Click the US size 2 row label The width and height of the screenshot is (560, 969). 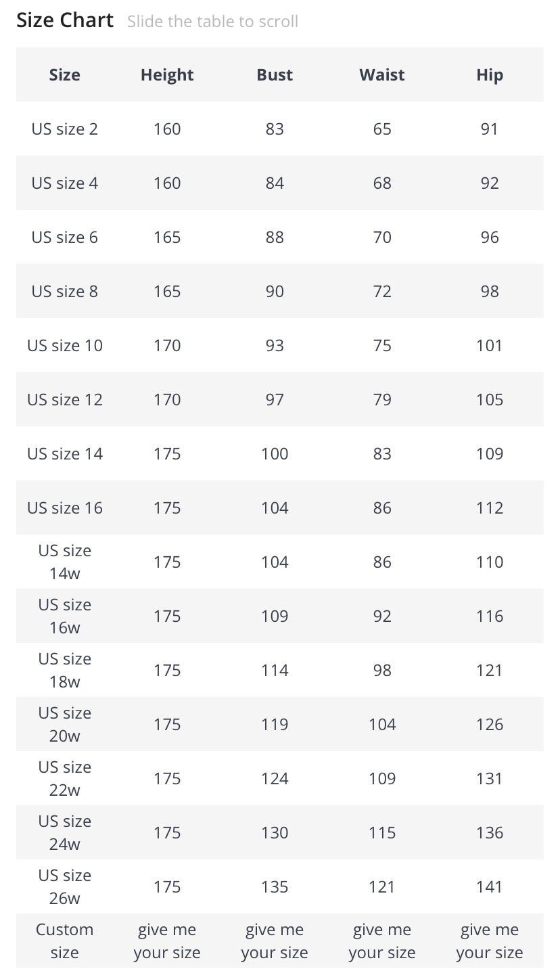click(x=65, y=129)
